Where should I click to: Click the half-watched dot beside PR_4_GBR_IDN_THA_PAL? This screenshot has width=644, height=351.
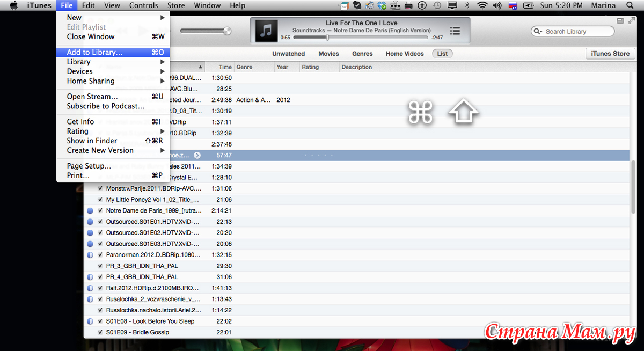90,277
